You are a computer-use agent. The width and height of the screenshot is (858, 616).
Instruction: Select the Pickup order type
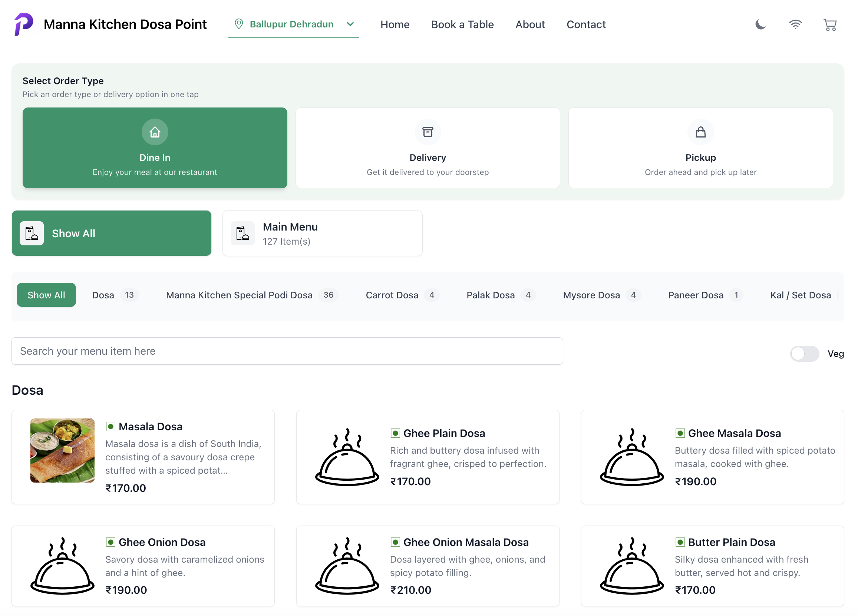pyautogui.click(x=700, y=148)
